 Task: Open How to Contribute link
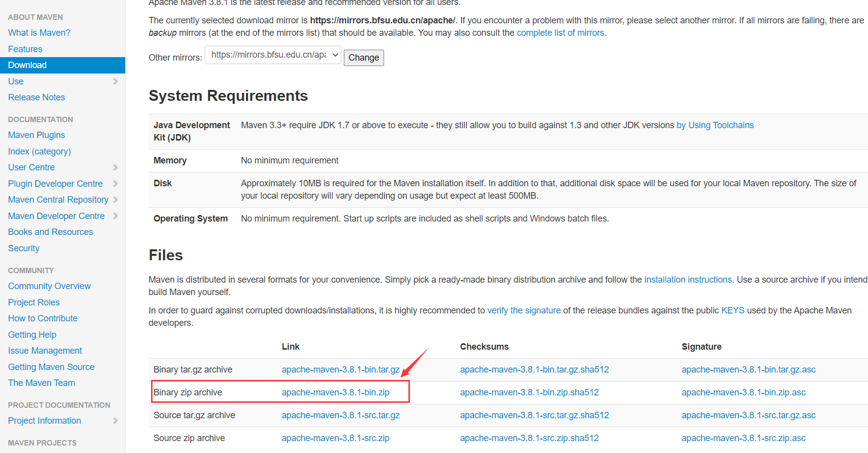click(x=43, y=318)
